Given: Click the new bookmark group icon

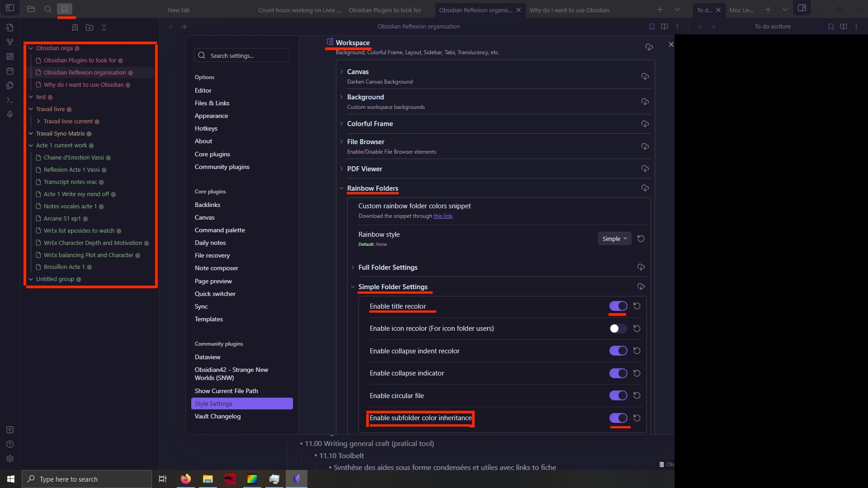Looking at the screenshot, I should pos(90,28).
